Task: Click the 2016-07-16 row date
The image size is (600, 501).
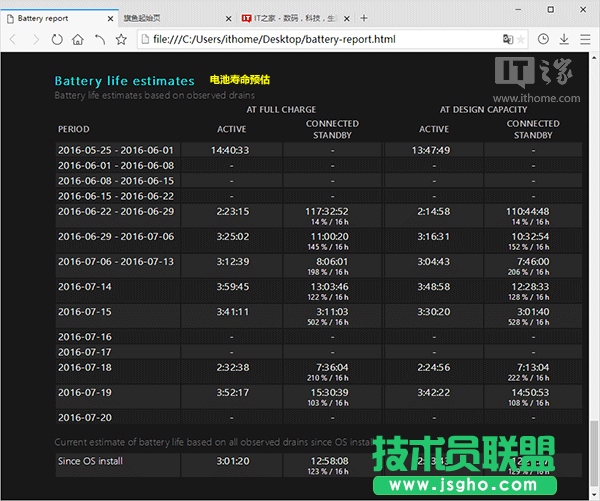Action: (85, 337)
